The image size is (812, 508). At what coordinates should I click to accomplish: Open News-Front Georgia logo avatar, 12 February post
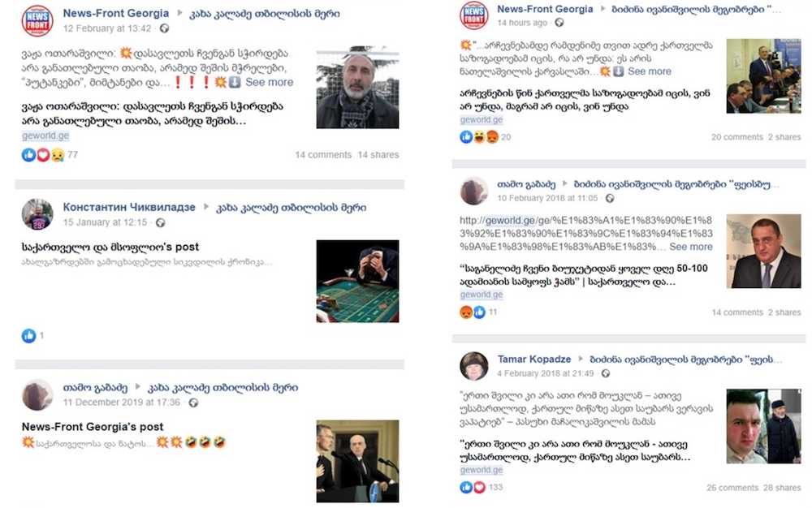click(x=37, y=20)
